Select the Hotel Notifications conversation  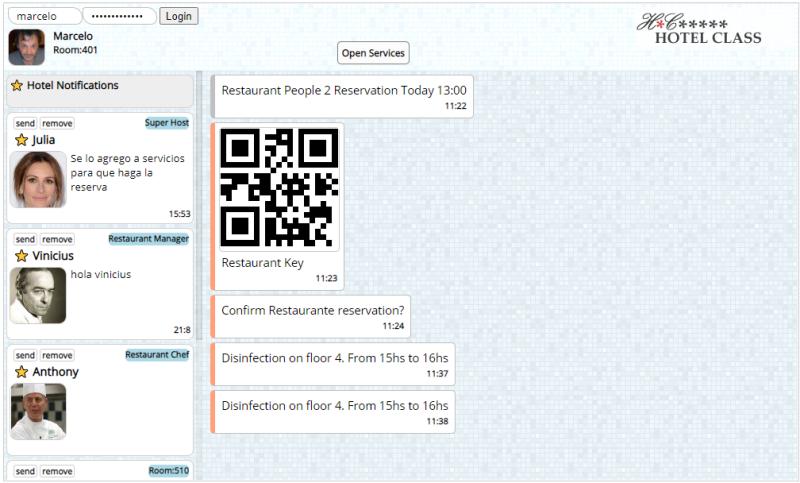pyautogui.click(x=100, y=91)
